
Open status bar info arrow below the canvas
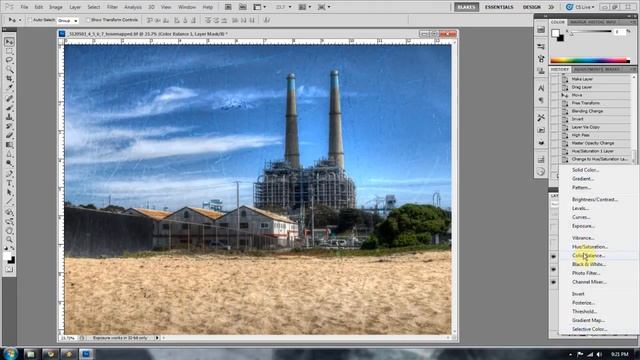[157, 338]
